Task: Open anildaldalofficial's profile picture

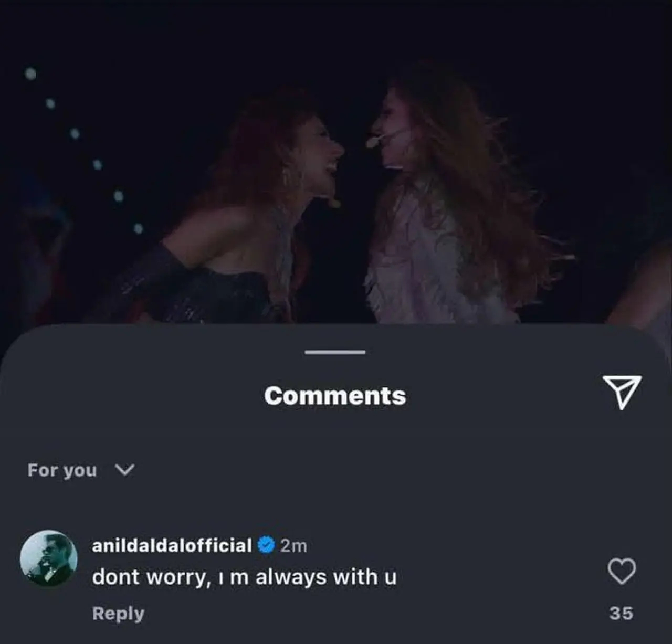Action: pyautogui.click(x=48, y=558)
